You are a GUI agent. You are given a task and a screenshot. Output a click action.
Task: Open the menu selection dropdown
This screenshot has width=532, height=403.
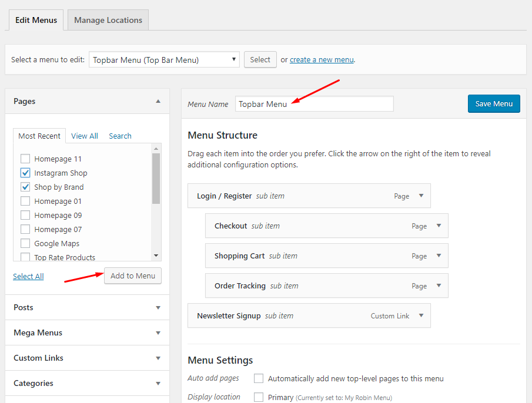(x=163, y=59)
